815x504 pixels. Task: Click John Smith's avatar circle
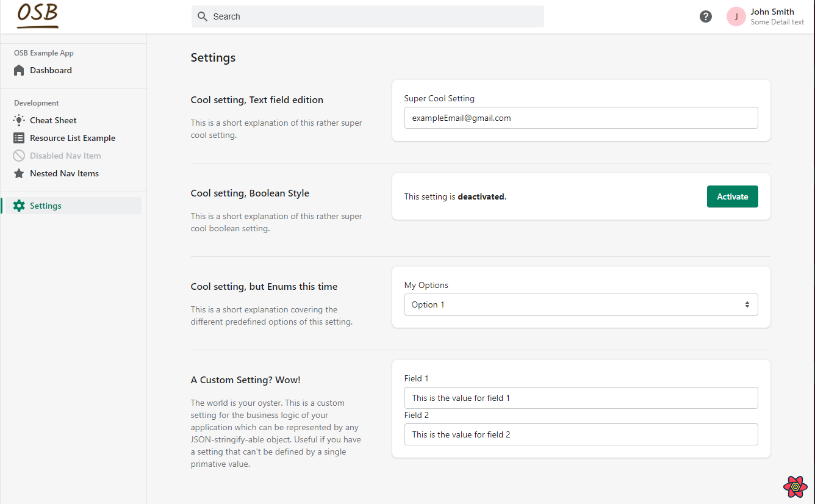point(736,16)
